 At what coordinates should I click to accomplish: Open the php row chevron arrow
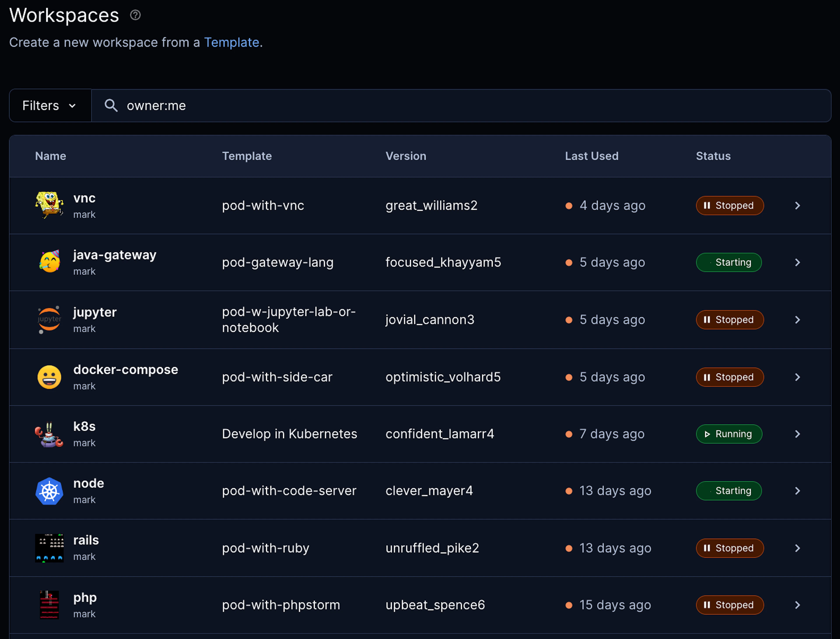tap(797, 605)
